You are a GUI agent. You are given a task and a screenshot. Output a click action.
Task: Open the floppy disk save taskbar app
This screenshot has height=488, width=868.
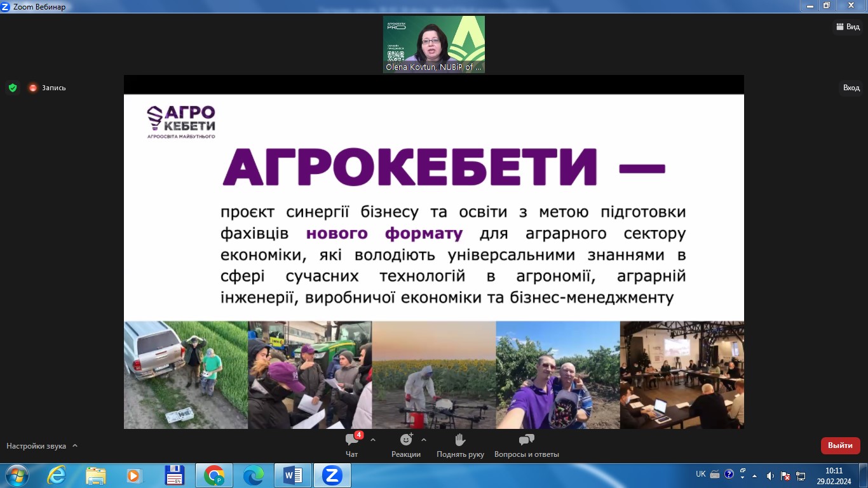174,475
